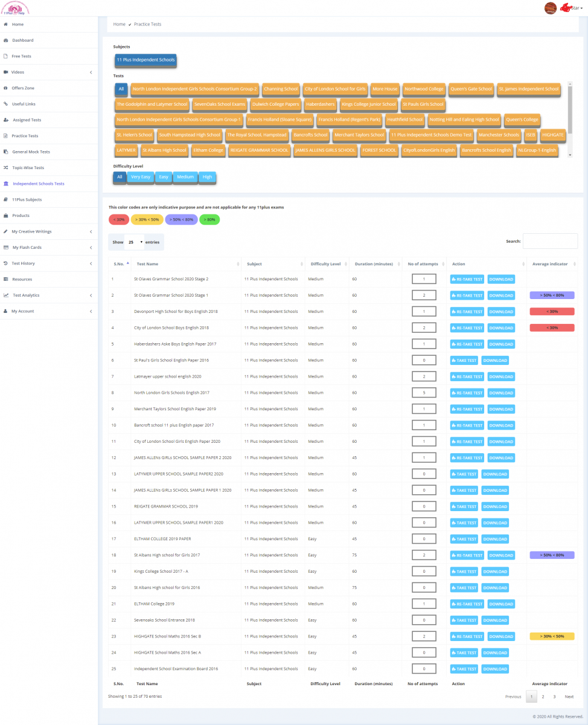Viewport: 588px width, 725px height.
Task: Open 11Plus Subjects via its sidebar icon
Action: tap(6, 199)
